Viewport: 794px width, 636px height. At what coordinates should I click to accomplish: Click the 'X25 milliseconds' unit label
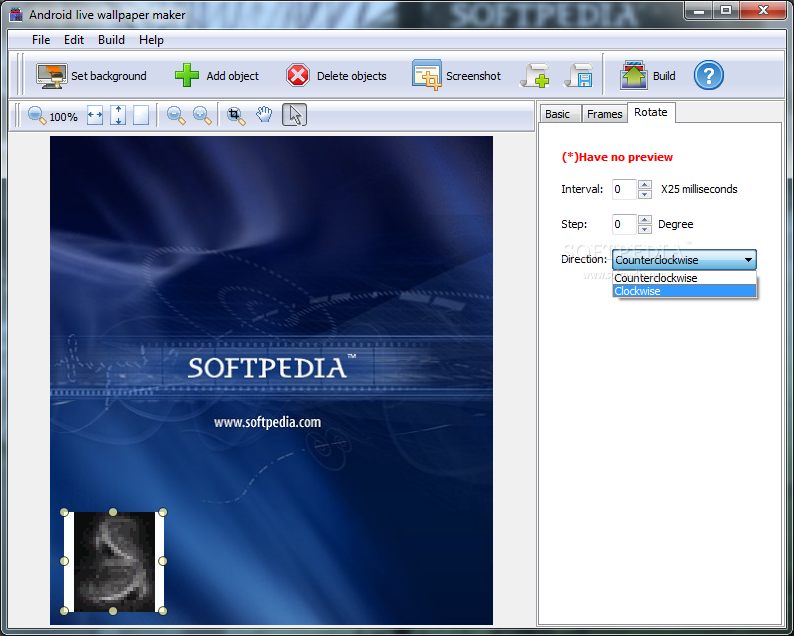click(699, 189)
